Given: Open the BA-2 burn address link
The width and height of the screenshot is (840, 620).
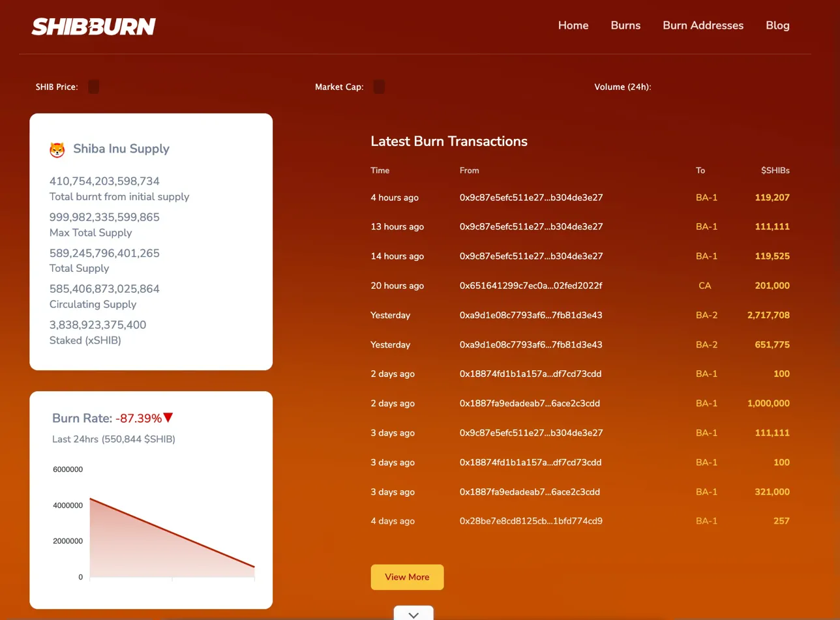Looking at the screenshot, I should (x=707, y=315).
